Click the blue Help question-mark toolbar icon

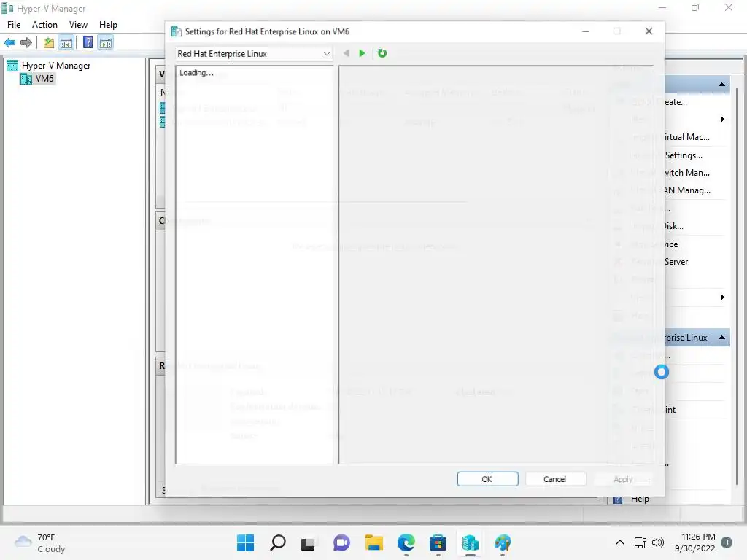pyautogui.click(x=88, y=43)
